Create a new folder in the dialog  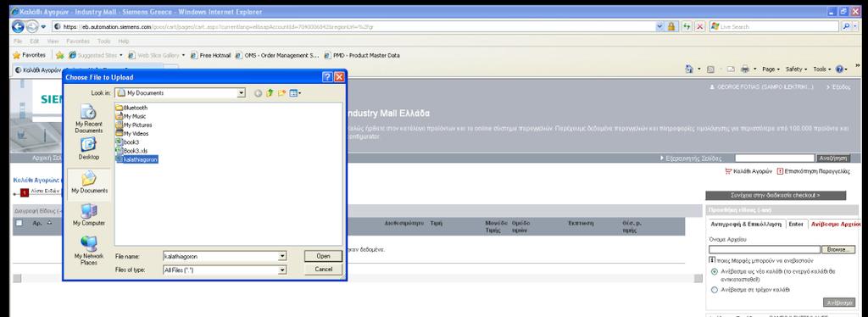pyautogui.click(x=281, y=93)
